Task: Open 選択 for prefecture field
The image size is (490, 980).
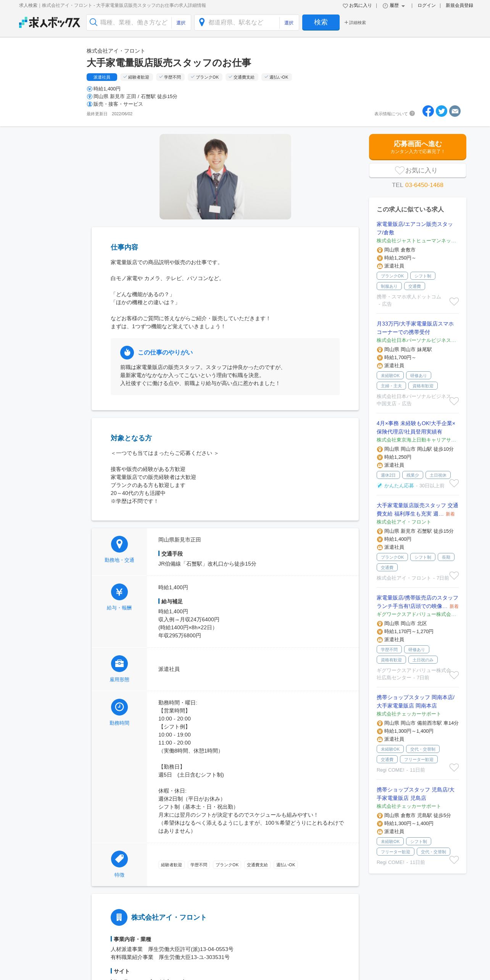Action: (289, 23)
